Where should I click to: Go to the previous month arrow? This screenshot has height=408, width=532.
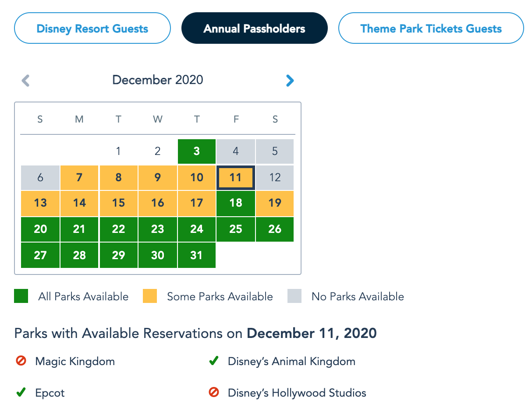click(26, 81)
